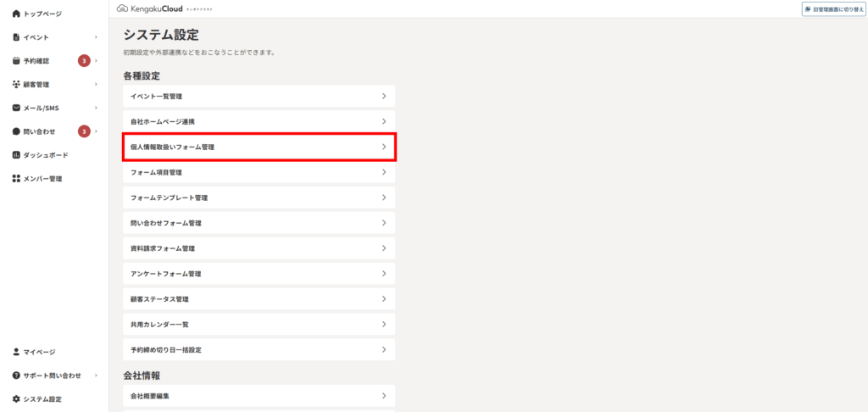The height and width of the screenshot is (412, 868).
Task: Expand the サポート問い合わせ sidebar chevron
Action: 96,376
